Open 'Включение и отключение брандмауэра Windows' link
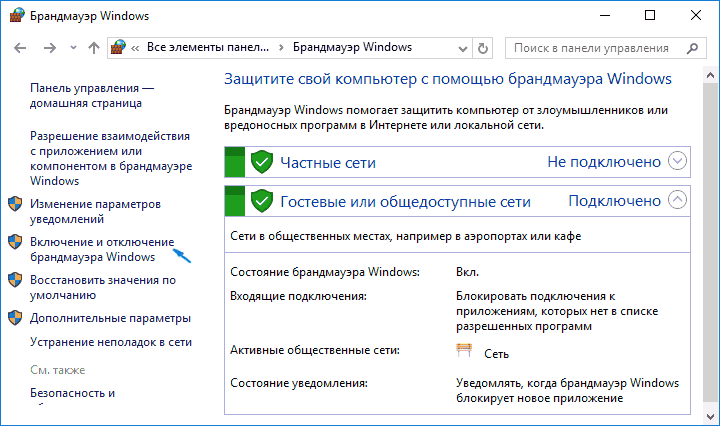 (102, 249)
